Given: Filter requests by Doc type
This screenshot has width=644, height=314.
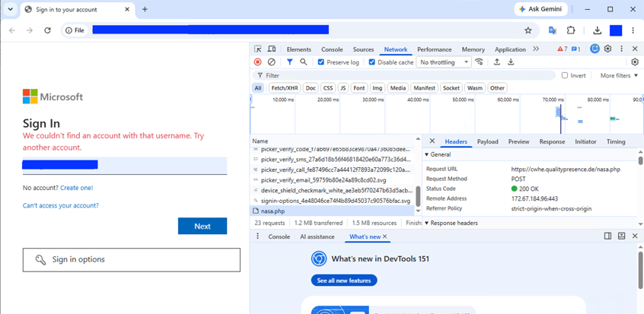Looking at the screenshot, I should pyautogui.click(x=311, y=88).
